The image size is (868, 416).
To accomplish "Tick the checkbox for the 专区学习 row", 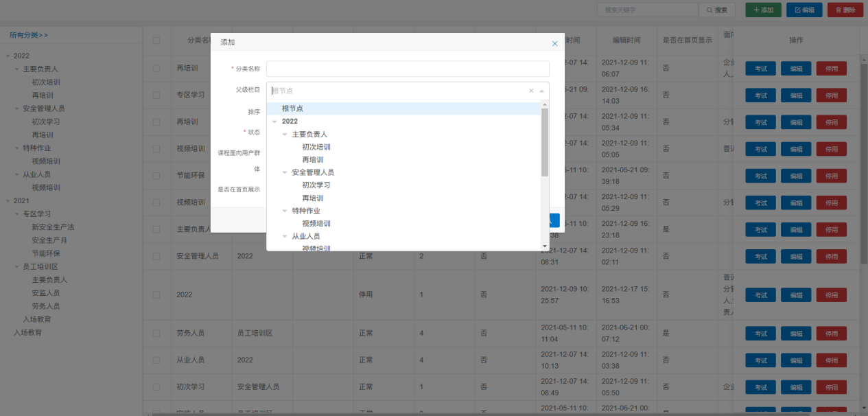I will (x=156, y=95).
